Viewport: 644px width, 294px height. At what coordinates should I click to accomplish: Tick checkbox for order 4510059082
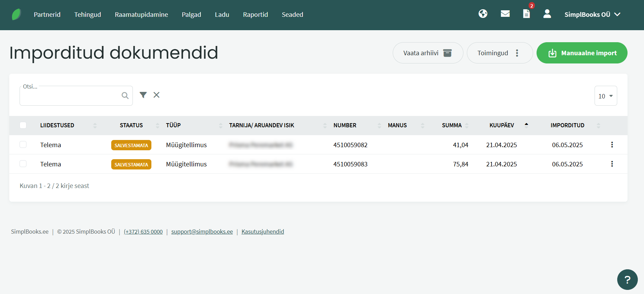point(23,144)
